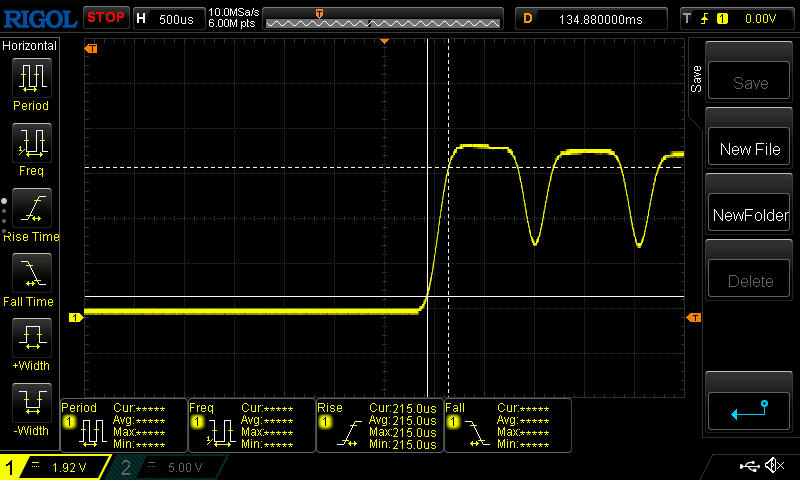Screen dimensions: 800x480
Task: Click the channel 1 badge in Rise box
Action: [324, 422]
